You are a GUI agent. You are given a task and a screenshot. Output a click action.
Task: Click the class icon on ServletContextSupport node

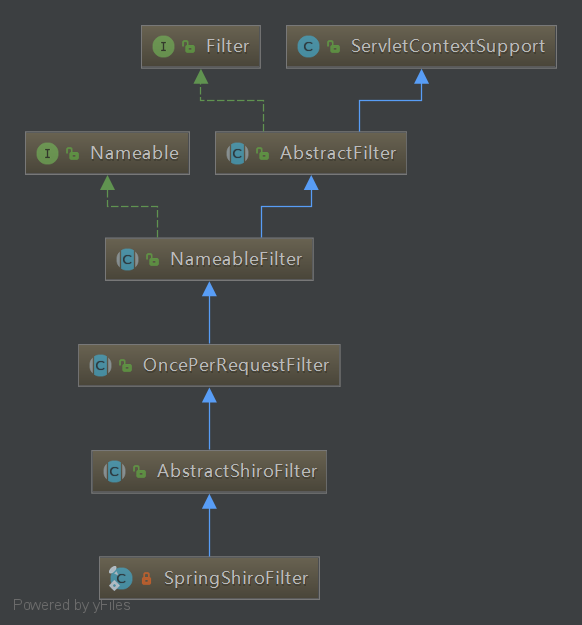pos(308,47)
